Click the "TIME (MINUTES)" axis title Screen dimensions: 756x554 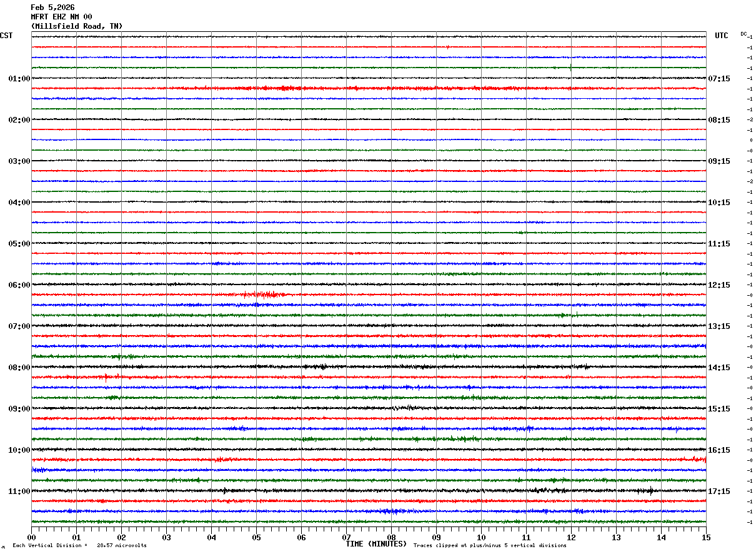click(x=376, y=544)
